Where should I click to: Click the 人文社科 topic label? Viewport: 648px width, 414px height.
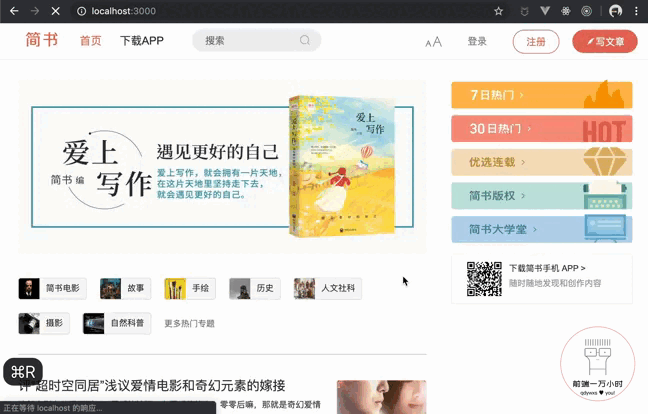click(x=338, y=288)
